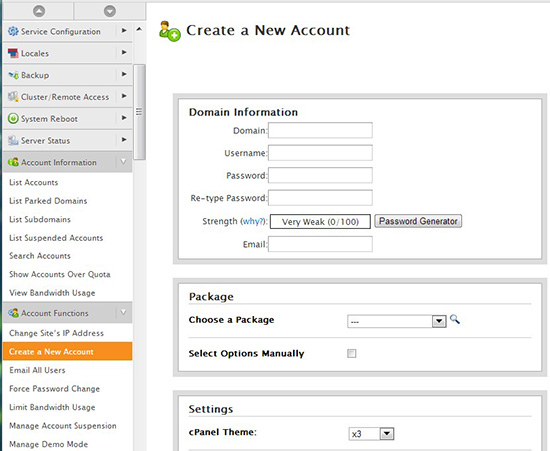550x451 pixels.
Task: Expand Service Configuration submenu arrow
Action: click(124, 31)
